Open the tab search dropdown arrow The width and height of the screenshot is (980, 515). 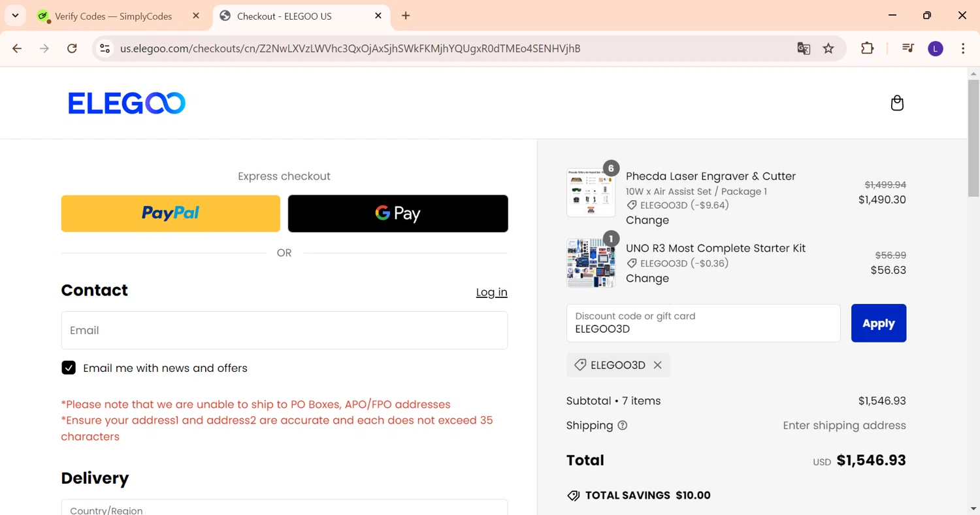pos(15,16)
